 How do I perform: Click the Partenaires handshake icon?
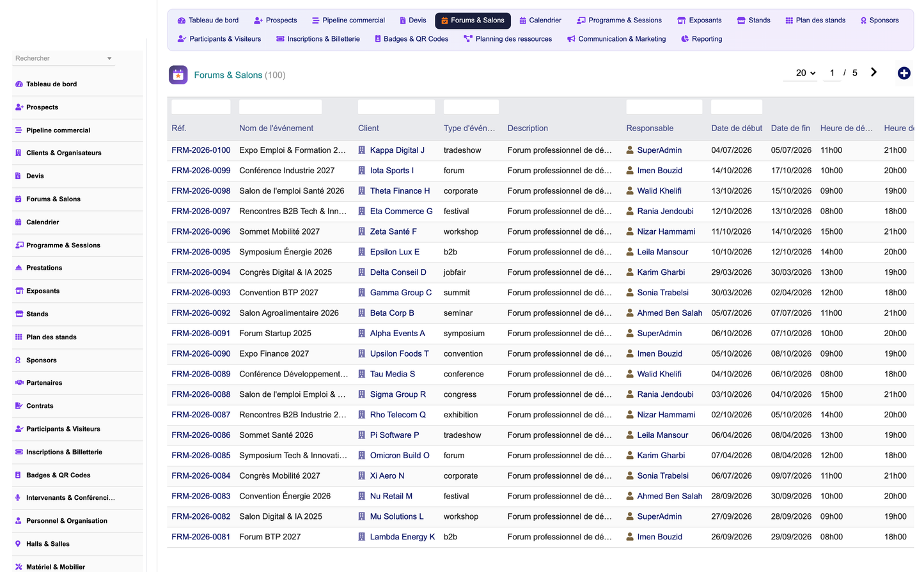[19, 383]
